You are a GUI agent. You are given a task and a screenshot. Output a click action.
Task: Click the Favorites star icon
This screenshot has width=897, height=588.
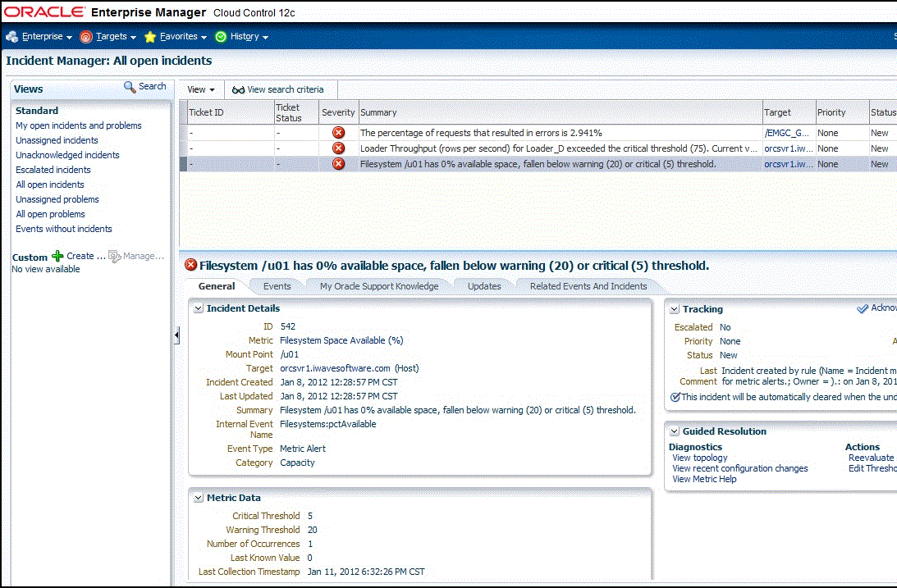pos(150,37)
